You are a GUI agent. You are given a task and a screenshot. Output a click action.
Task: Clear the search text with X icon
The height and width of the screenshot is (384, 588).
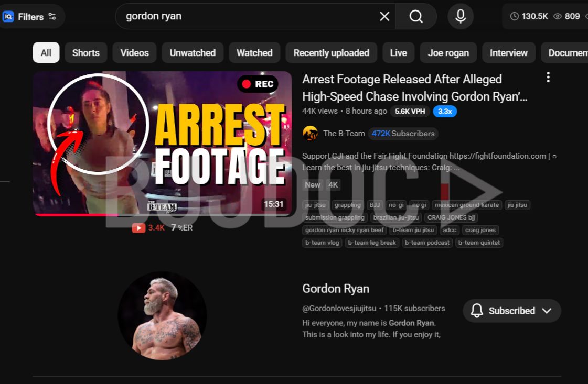384,16
